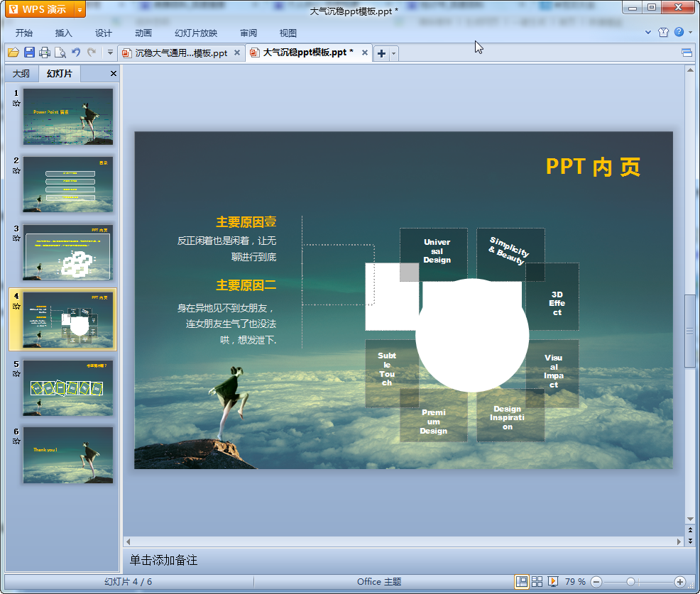Go to next slide with double-down arrow
Image resolution: width=700 pixels, height=594 pixels.
(690, 541)
